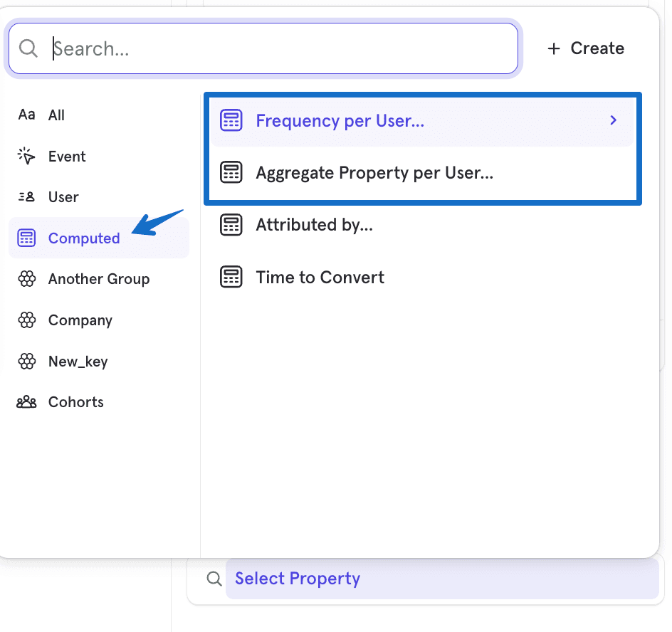Click calculator icon beside Frequency per User
Viewport: 672px width, 632px height.
point(231,121)
